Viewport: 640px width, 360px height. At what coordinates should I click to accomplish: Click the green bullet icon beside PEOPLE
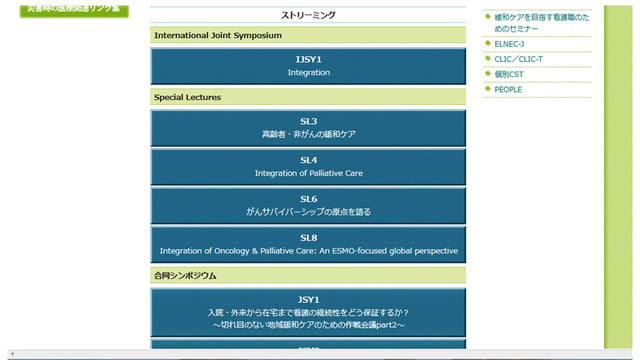488,89
